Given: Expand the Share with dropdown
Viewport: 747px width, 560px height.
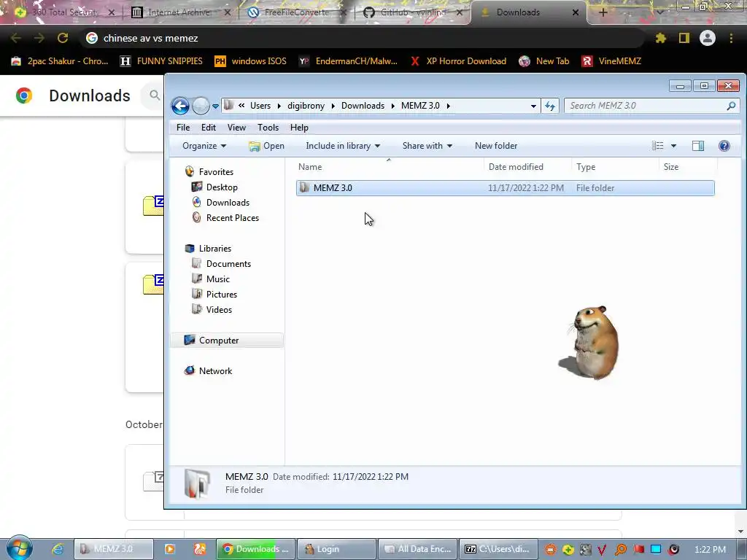Looking at the screenshot, I should [x=427, y=146].
